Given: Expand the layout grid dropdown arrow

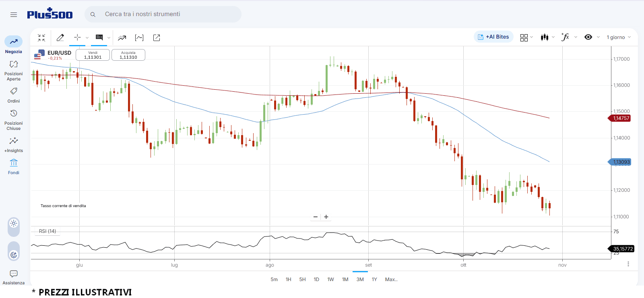Looking at the screenshot, I should point(532,37).
